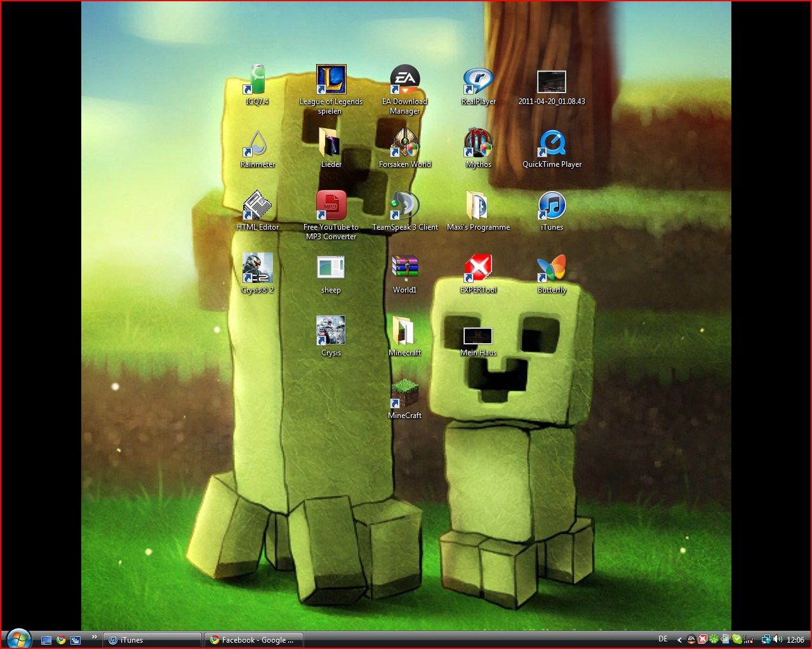
Task: Open the EXPERTool desktop shortcut
Action: pyautogui.click(x=478, y=274)
